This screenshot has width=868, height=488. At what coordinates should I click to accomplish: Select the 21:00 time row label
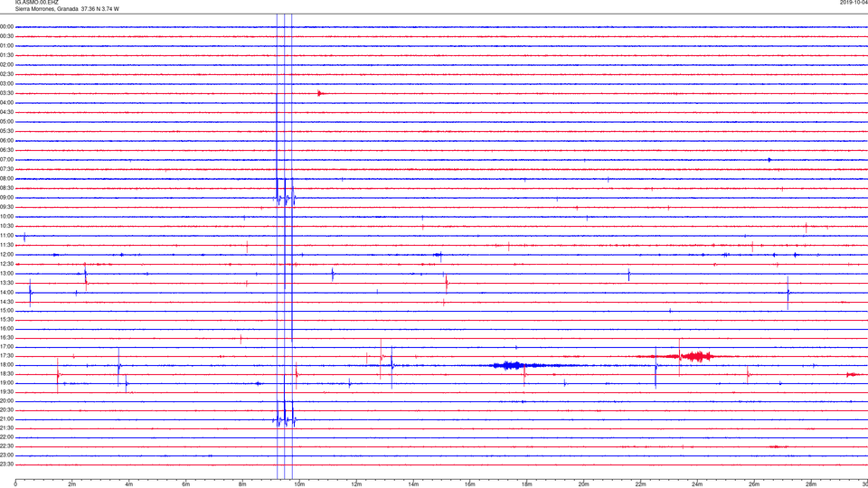6,418
